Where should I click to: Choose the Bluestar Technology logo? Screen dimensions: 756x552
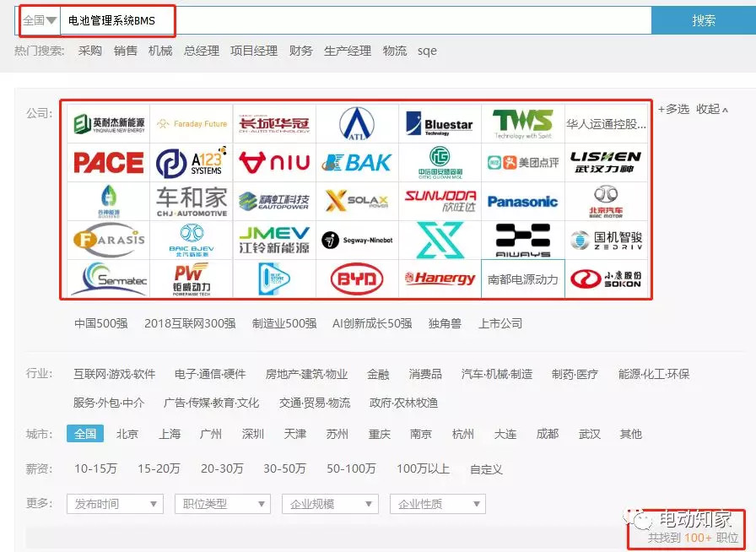coord(440,123)
